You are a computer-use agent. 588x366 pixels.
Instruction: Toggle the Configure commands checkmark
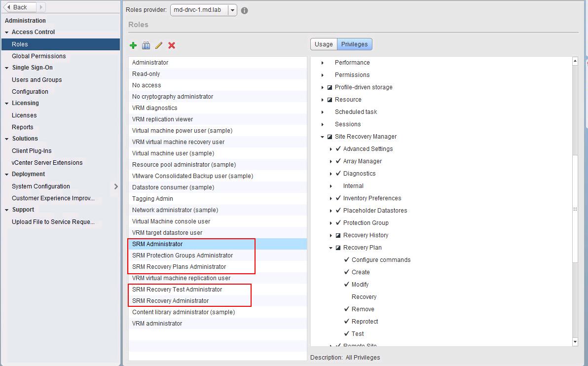[346, 259]
